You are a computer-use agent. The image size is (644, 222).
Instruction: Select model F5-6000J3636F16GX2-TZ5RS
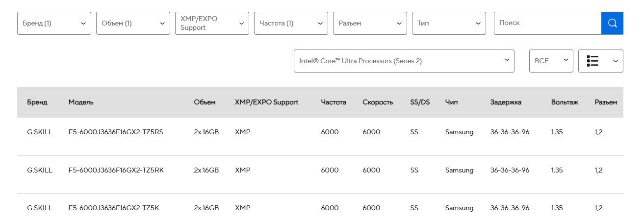(x=116, y=132)
